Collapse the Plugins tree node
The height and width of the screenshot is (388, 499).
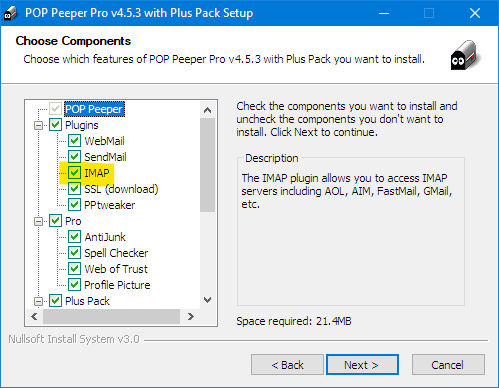[39, 125]
